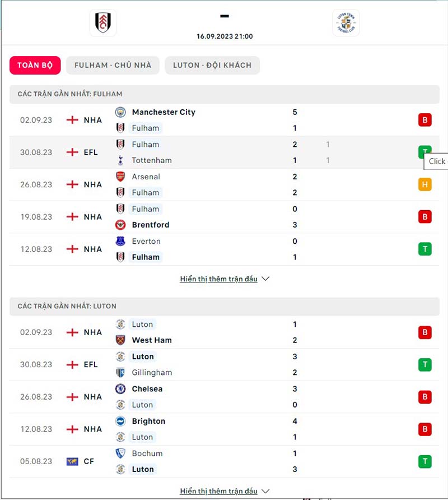The image size is (448, 500).
Task: Select the LUTON - ĐỘI KHÁCH tab
Action: point(212,65)
